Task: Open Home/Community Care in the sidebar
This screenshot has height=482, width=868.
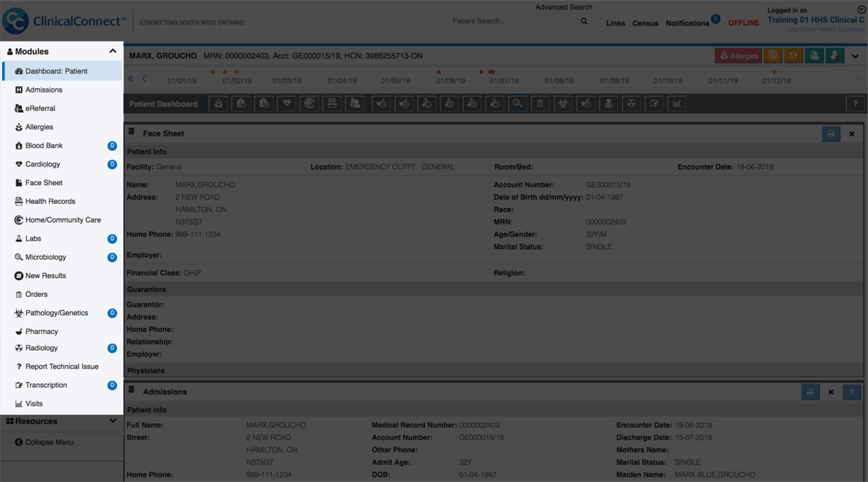Action: tap(62, 220)
